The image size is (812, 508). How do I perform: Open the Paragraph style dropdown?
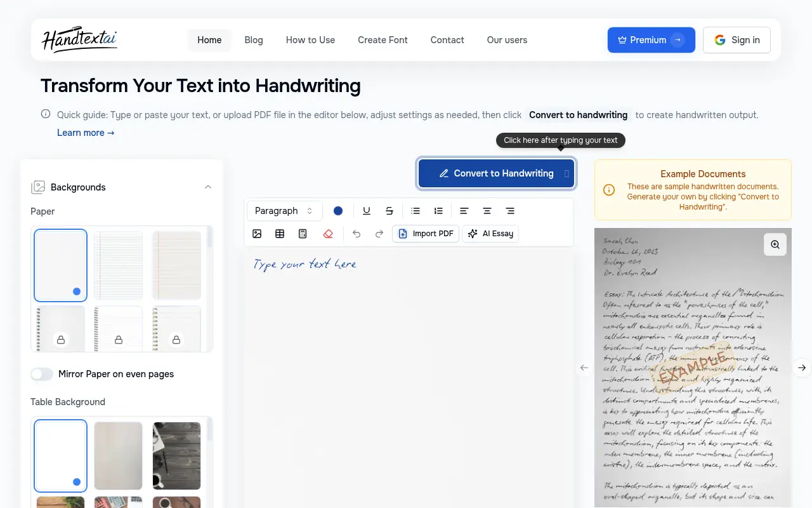284,210
